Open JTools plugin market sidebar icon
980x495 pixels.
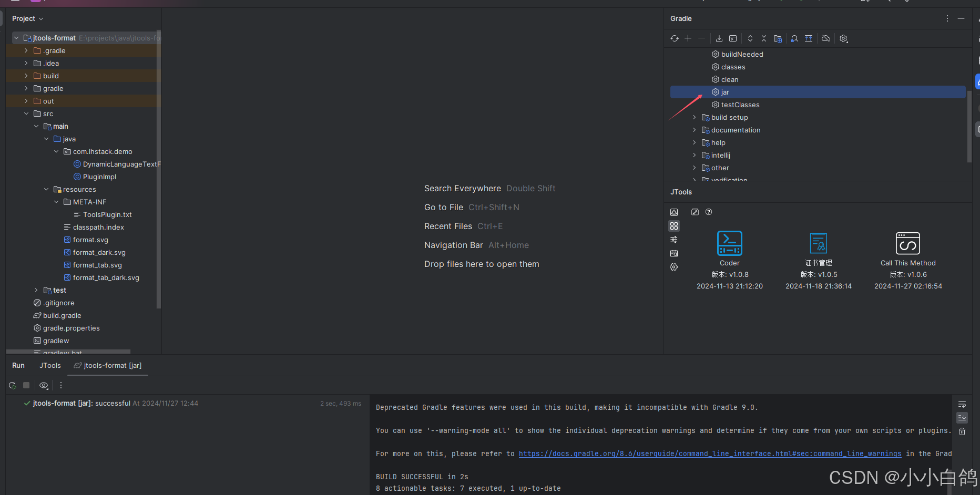point(674,212)
